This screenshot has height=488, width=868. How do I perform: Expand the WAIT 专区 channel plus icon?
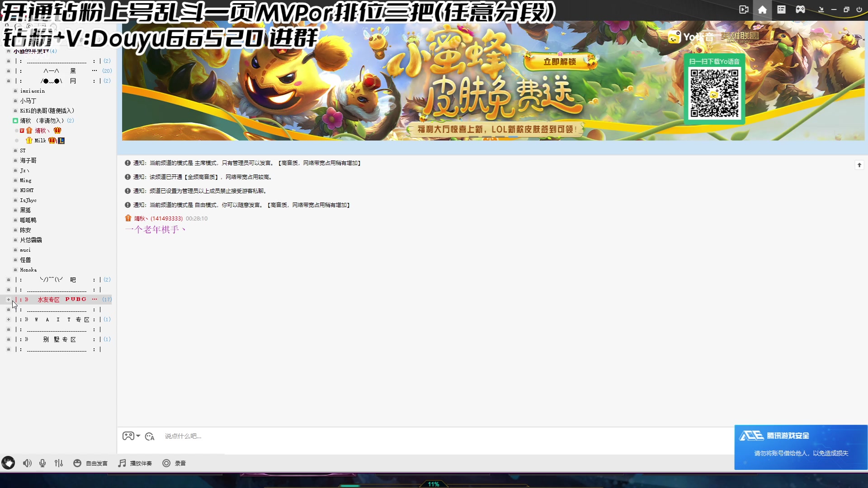click(x=8, y=319)
